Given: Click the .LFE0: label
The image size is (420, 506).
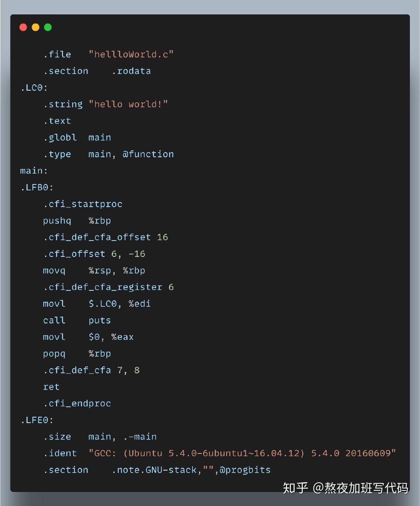Looking at the screenshot, I should coord(37,420).
